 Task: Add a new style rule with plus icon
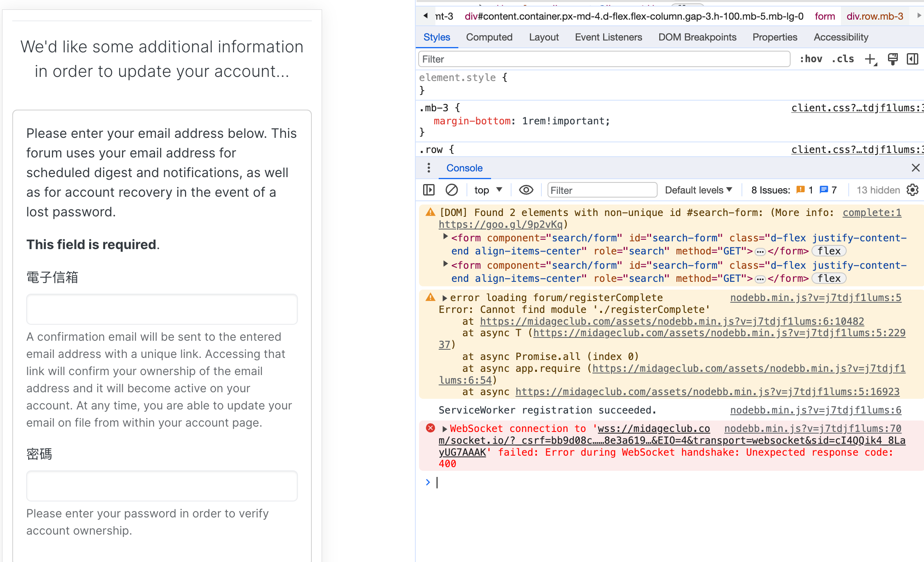(x=871, y=59)
